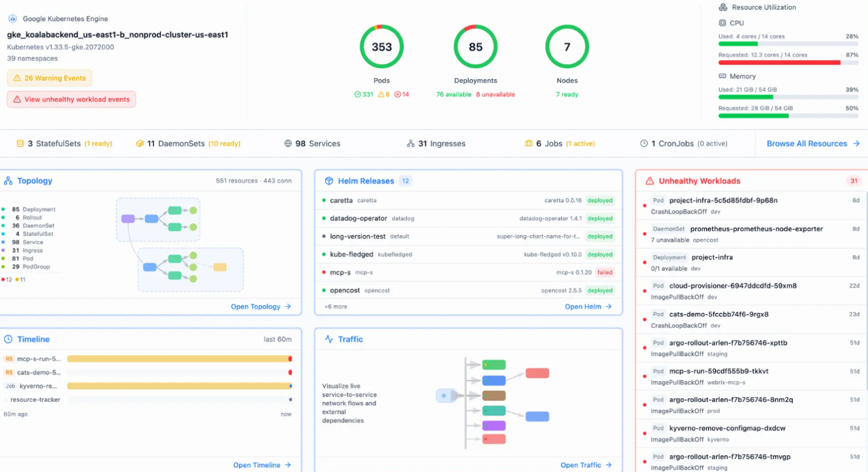Click the Ingresses network icon
The width and height of the screenshot is (868, 472).
pyautogui.click(x=411, y=144)
